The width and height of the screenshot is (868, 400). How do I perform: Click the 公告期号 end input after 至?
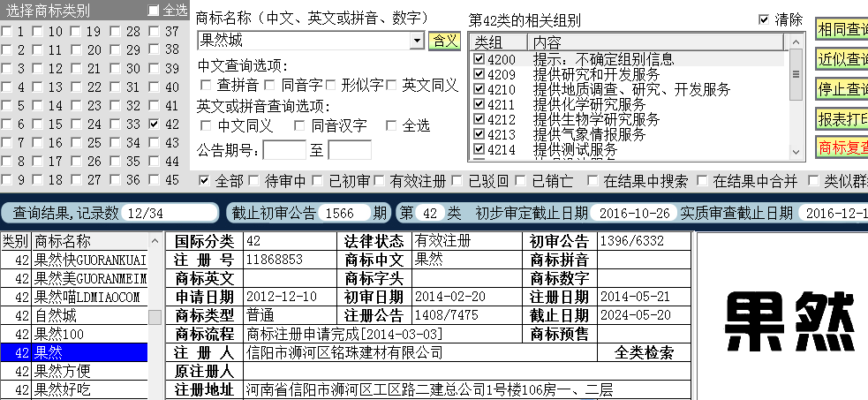[x=350, y=150]
